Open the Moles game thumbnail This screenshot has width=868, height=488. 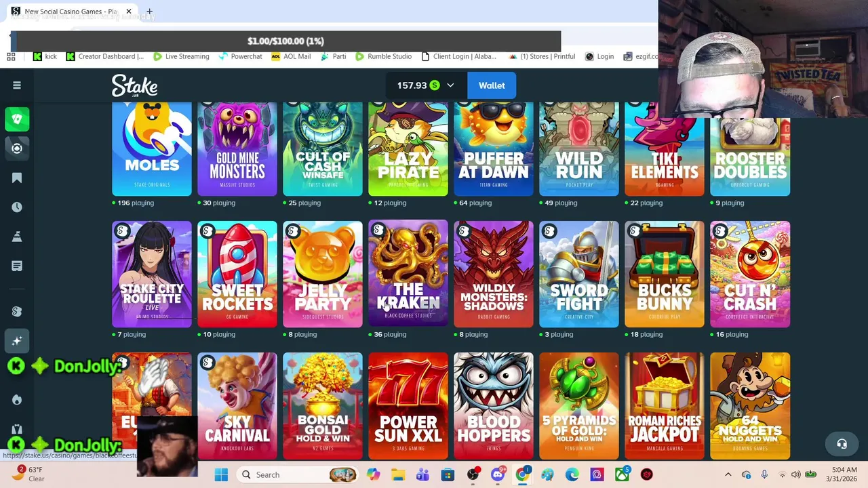coord(152,149)
